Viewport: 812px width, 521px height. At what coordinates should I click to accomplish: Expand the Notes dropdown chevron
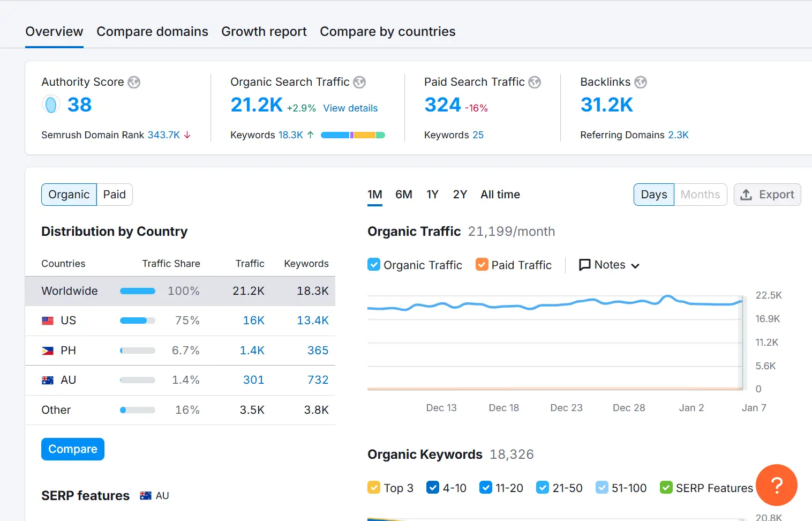pos(635,266)
